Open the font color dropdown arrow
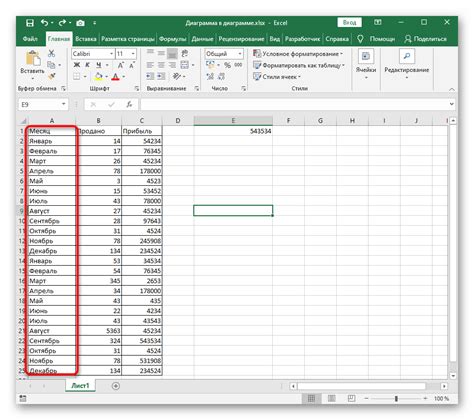This screenshot has height=420, width=474. pyautogui.click(x=123, y=77)
